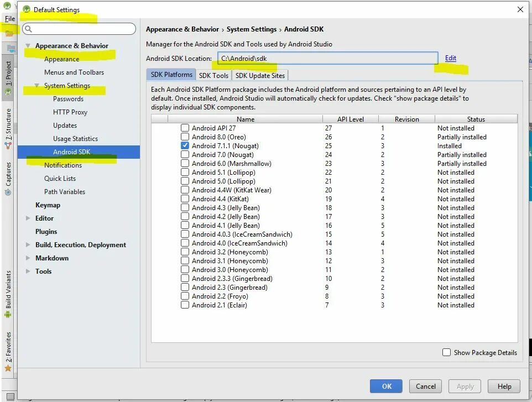This screenshot has width=532, height=402.
Task: Click the Android SDK Location field
Action: click(x=328, y=59)
